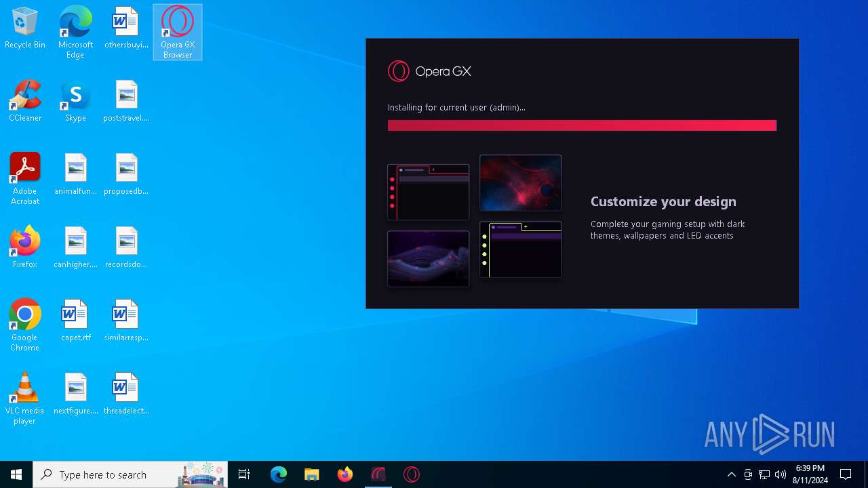Select the canhigher... image file icon
868x488 pixels.
(x=75, y=248)
